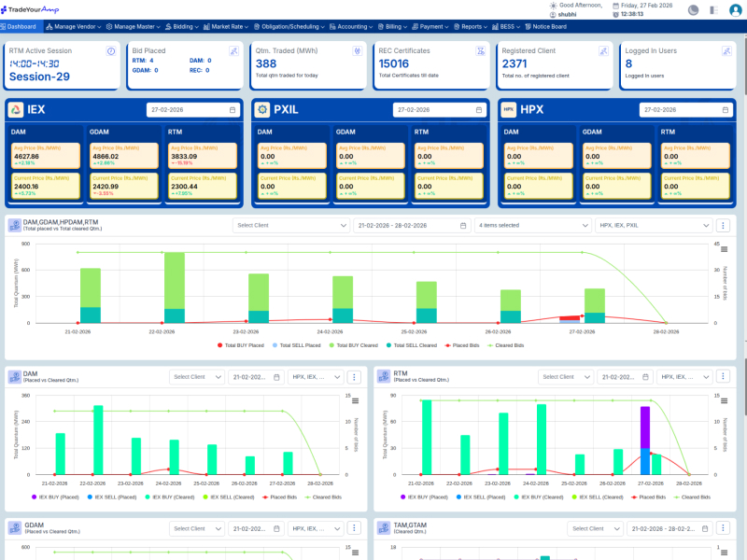
Task: Open the Payment menu
Action: pyautogui.click(x=430, y=27)
